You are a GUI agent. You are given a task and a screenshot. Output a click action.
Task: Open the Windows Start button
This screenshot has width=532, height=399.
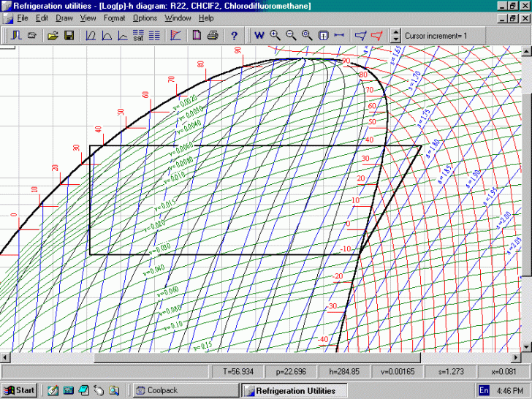pos(19,390)
